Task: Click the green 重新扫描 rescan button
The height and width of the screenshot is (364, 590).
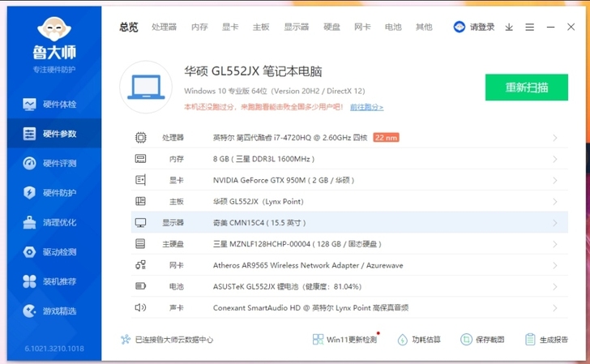Action: [527, 88]
